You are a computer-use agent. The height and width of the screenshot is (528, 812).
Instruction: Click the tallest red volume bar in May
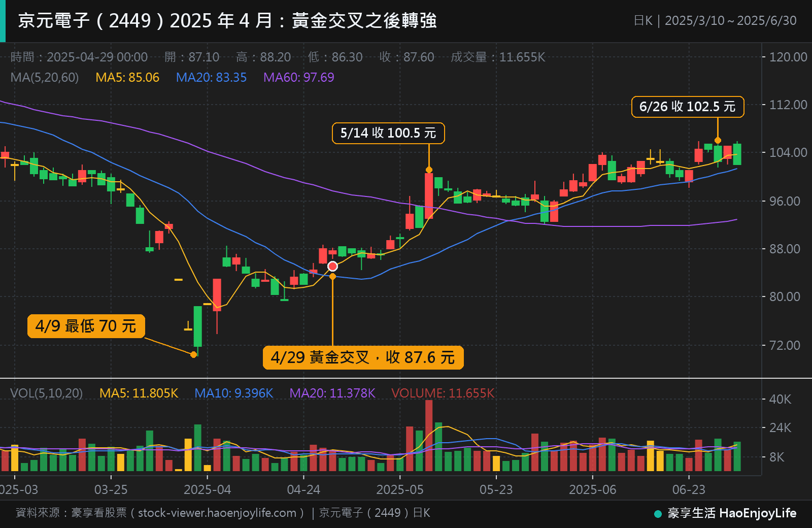(x=429, y=436)
